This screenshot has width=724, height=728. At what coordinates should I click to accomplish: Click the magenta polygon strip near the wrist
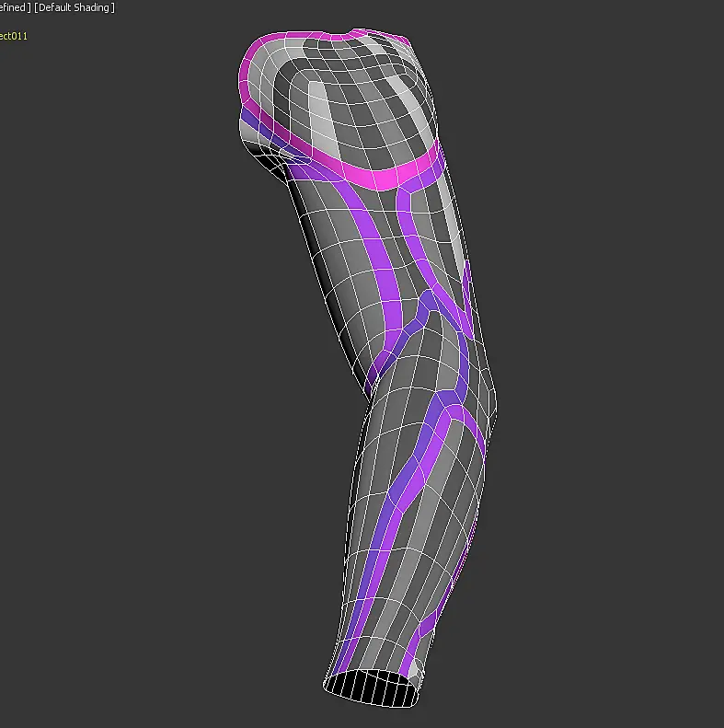point(420,636)
